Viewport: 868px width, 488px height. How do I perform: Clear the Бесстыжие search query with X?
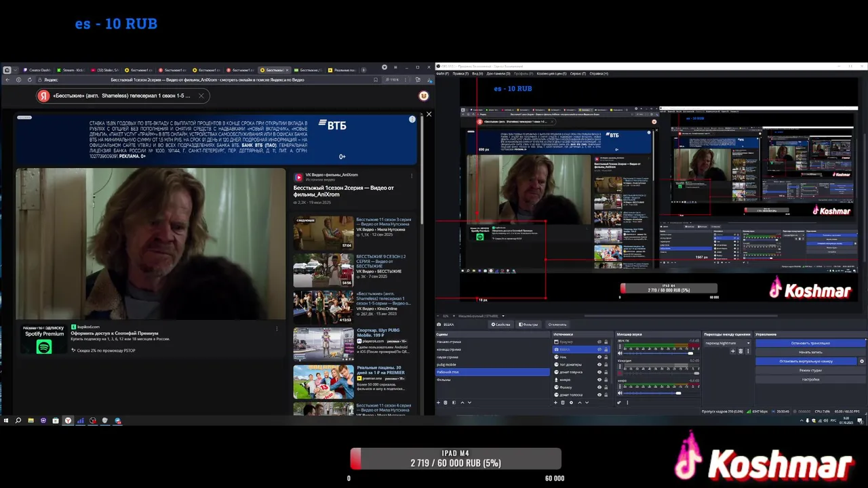point(201,96)
